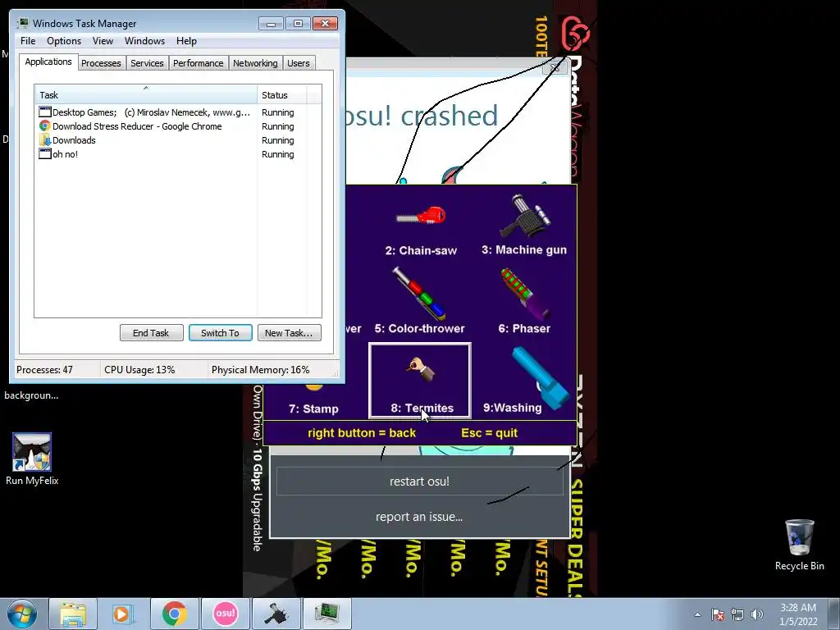
Task: Select the Chain-saw weapon icon
Action: pyautogui.click(x=421, y=216)
